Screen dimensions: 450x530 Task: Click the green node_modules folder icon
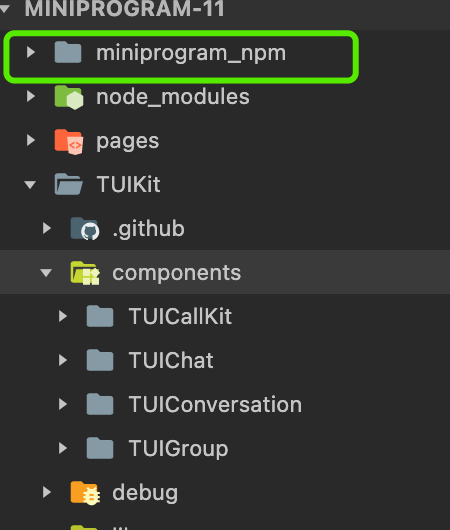(x=69, y=97)
